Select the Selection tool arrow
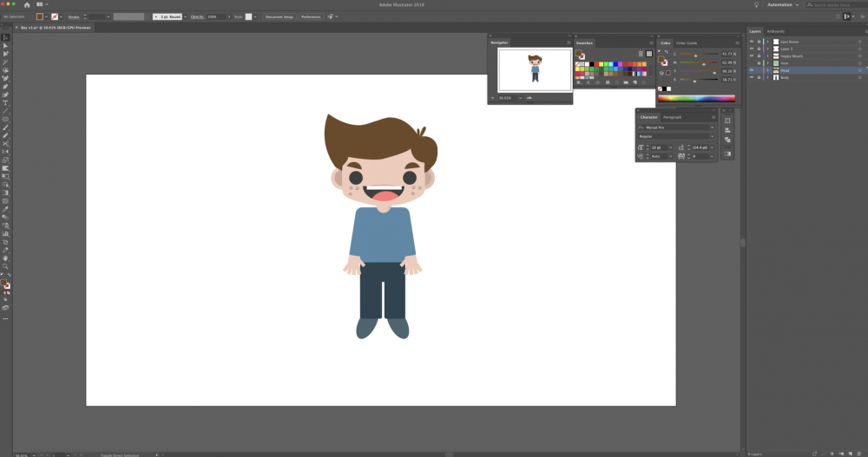This screenshot has height=457, width=868. point(5,38)
